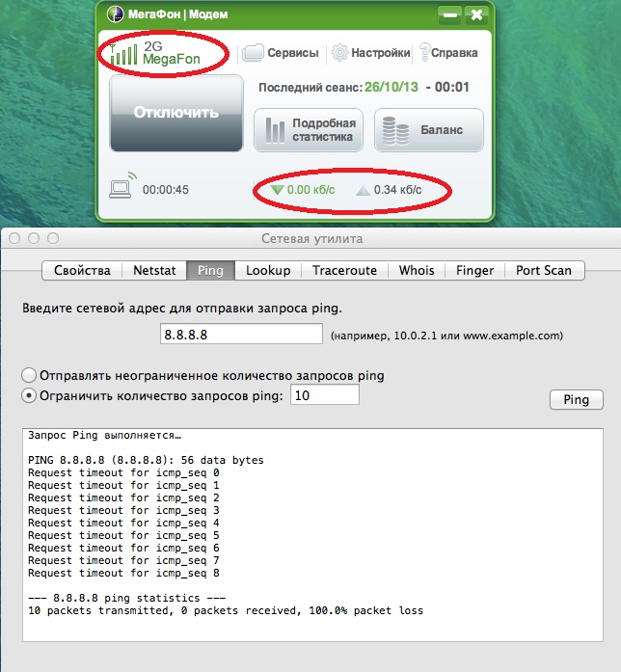Click the connection timer 00:00:45
The height and width of the screenshot is (672, 621).
(166, 190)
